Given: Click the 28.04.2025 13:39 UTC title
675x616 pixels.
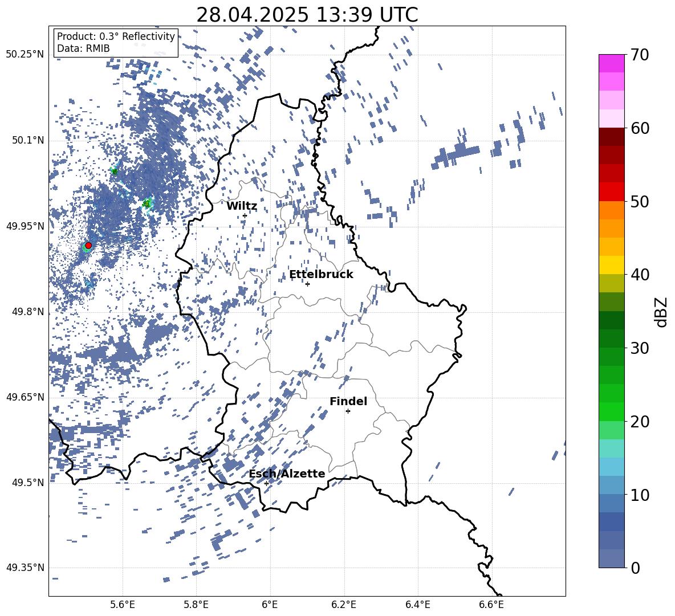Looking at the screenshot, I should 307,15.
